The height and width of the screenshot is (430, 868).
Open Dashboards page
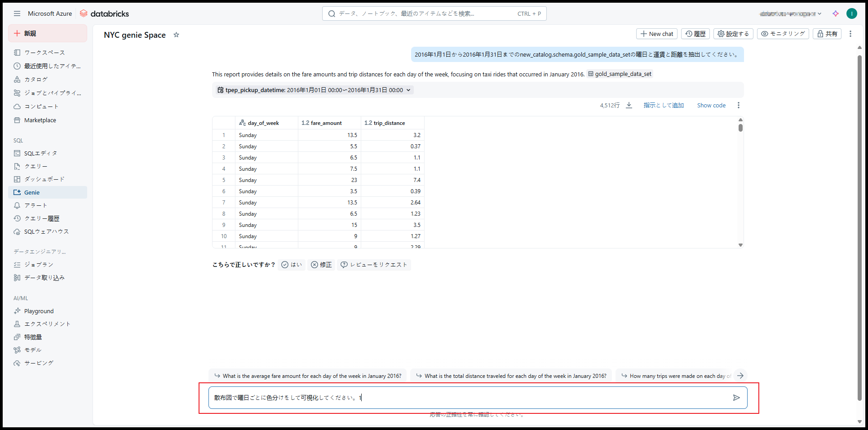(48, 179)
